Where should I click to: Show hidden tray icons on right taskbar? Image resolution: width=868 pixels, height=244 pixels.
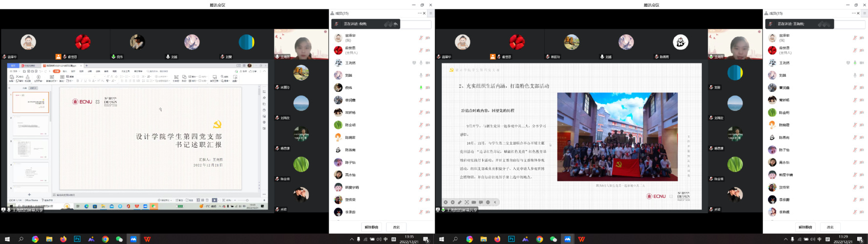[785, 239]
